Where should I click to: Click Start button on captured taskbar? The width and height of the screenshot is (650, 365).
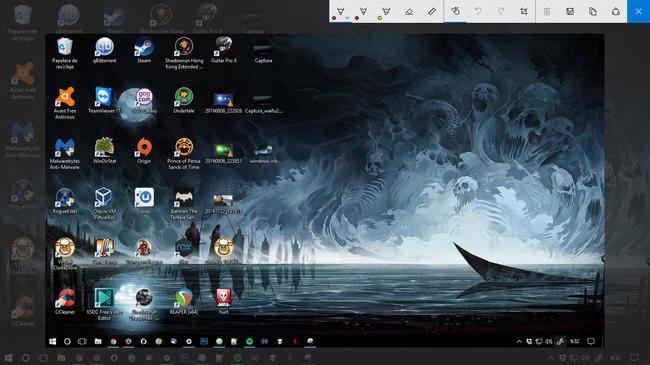(52, 341)
